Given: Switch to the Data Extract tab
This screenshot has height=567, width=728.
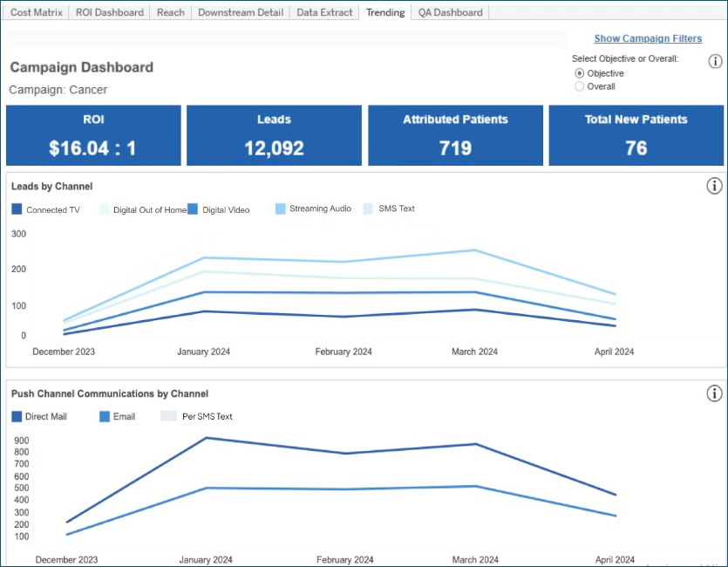Looking at the screenshot, I should click(x=324, y=12).
